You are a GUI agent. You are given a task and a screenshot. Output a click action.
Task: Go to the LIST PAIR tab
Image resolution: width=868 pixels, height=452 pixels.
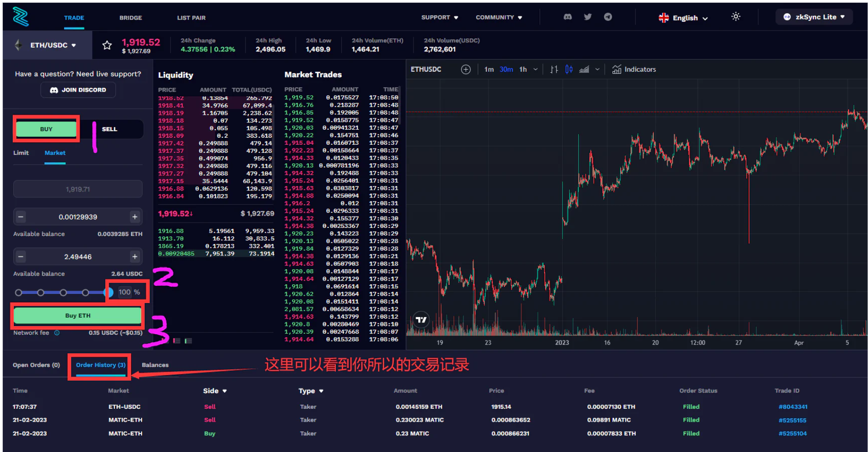(x=191, y=18)
